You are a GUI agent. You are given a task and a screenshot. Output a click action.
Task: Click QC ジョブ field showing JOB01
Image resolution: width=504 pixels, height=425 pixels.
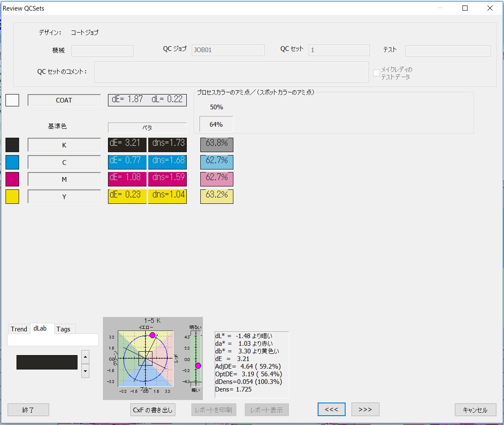[x=228, y=50]
